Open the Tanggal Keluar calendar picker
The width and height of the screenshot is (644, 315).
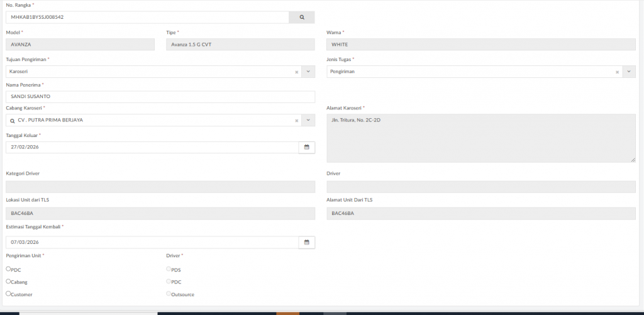click(x=307, y=147)
